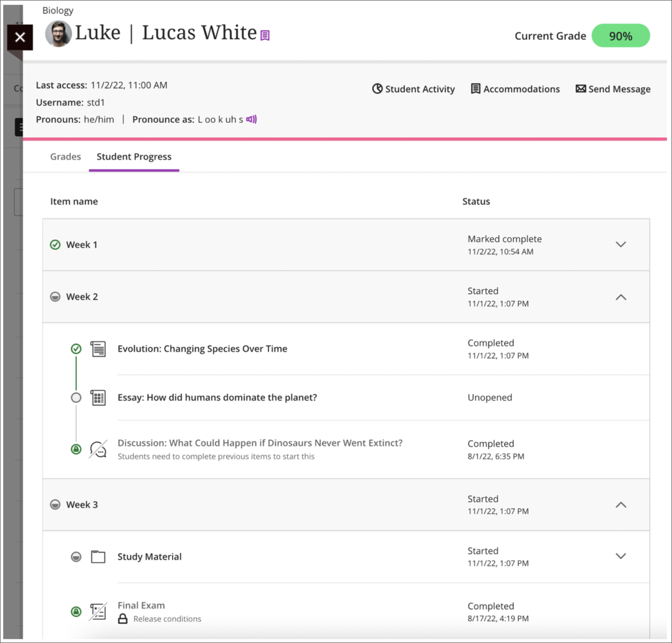The height and width of the screenshot is (643, 672).
Task: Click the Week 1 green complete checkmark
Action: point(55,245)
